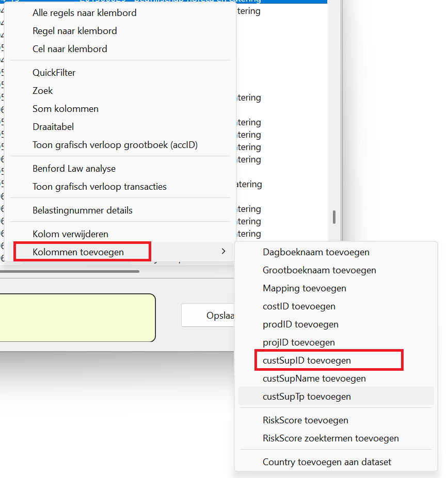Select 'custSupTp toevoegen' highlighted item
448x478 pixels.
coord(307,397)
